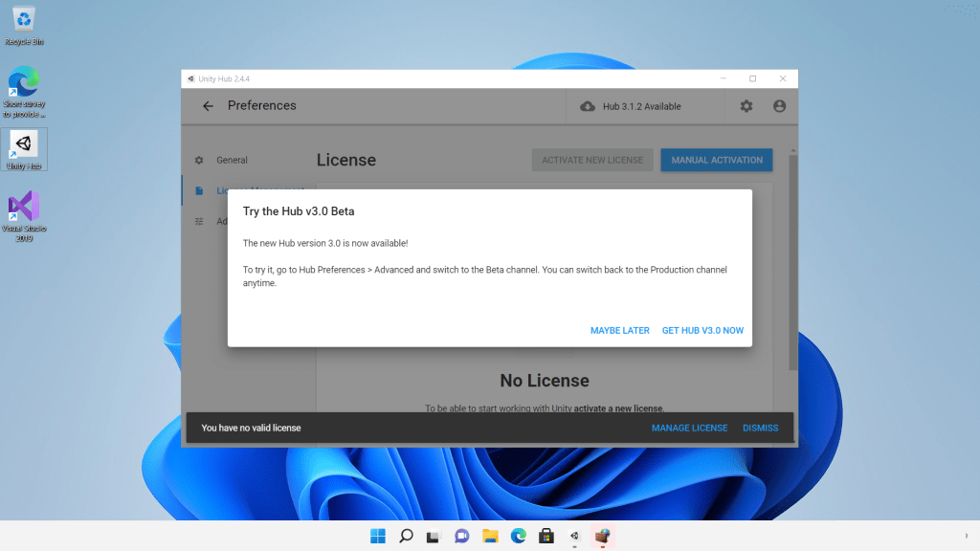Screen dimensions: 980x551
Task: Click the Activate New License button
Action: point(592,160)
